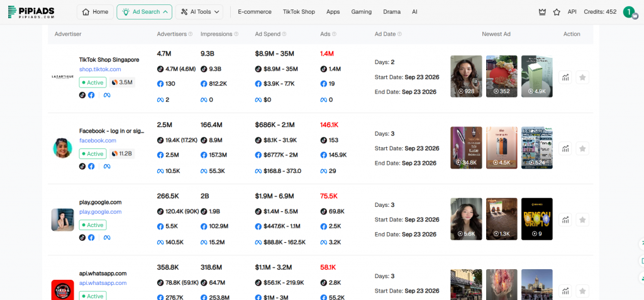The image size is (644, 300).
Task: Click Lazartigue advertiser logo
Action: pyautogui.click(x=62, y=77)
